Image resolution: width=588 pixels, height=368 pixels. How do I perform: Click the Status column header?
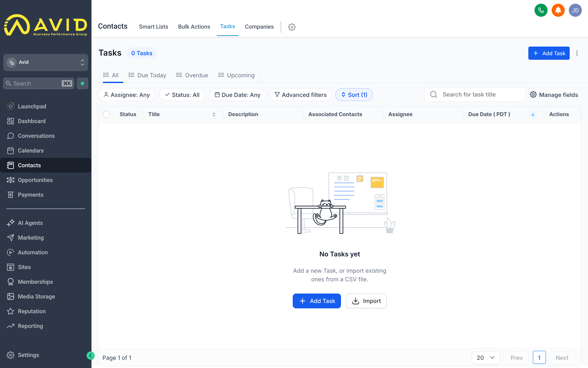pyautogui.click(x=128, y=114)
